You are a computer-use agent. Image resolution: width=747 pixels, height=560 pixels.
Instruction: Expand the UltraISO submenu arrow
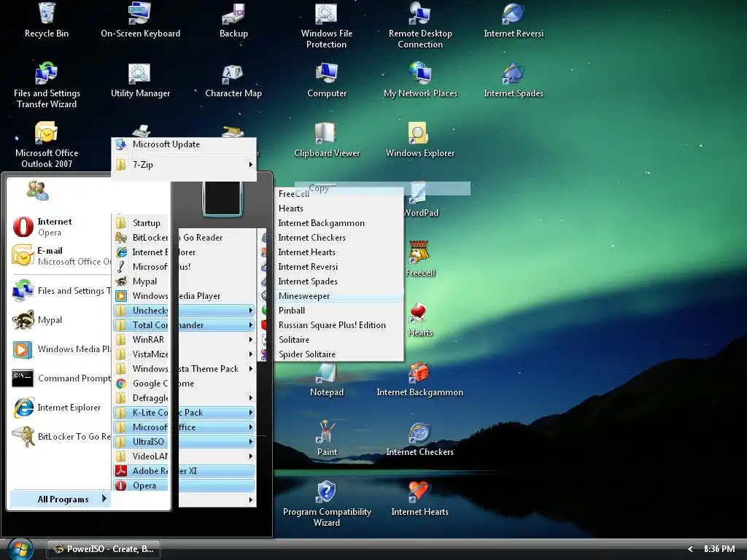click(251, 442)
